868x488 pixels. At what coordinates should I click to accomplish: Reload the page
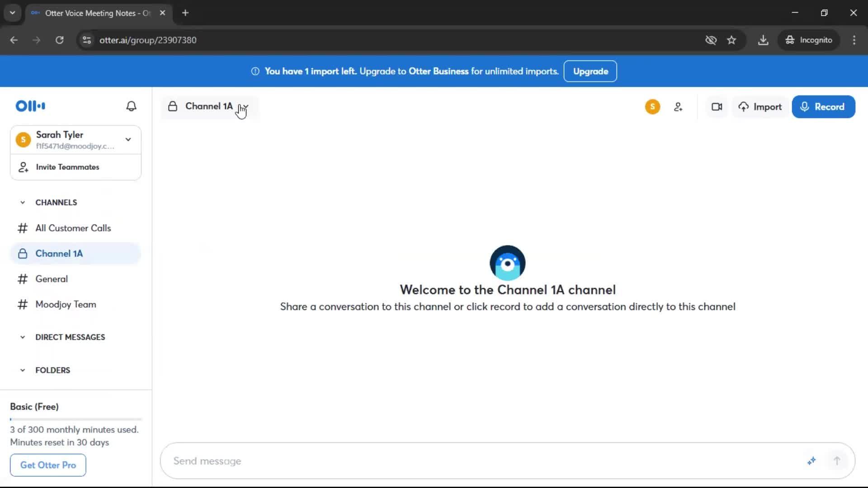pyautogui.click(x=59, y=40)
